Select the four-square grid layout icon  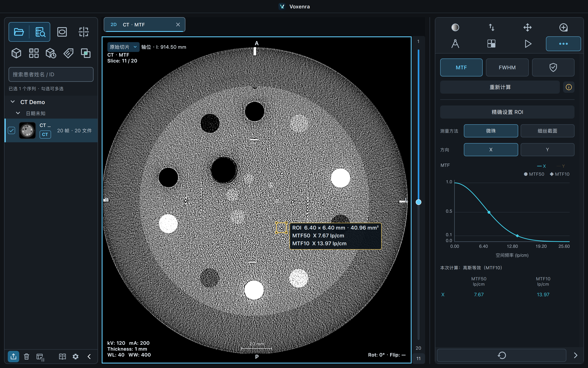34,53
